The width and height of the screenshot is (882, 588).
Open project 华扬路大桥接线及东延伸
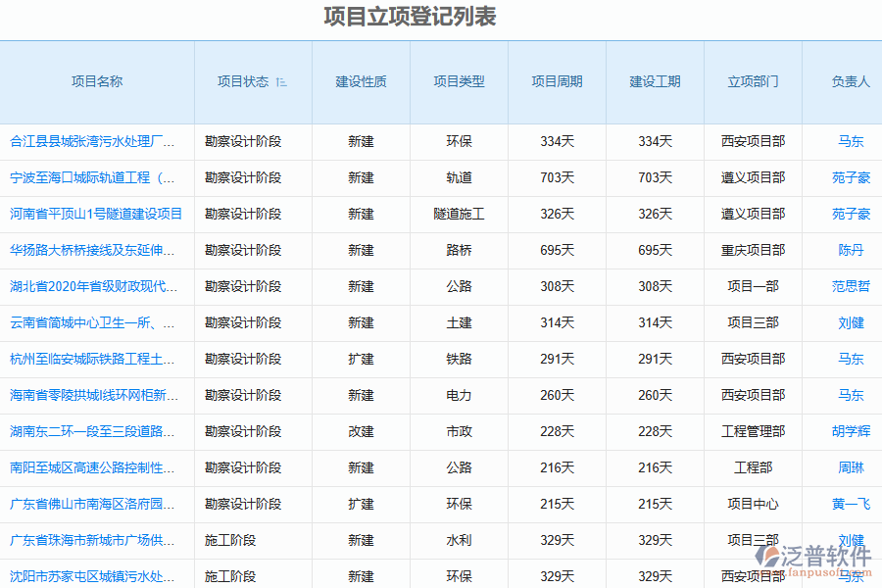tap(93, 250)
